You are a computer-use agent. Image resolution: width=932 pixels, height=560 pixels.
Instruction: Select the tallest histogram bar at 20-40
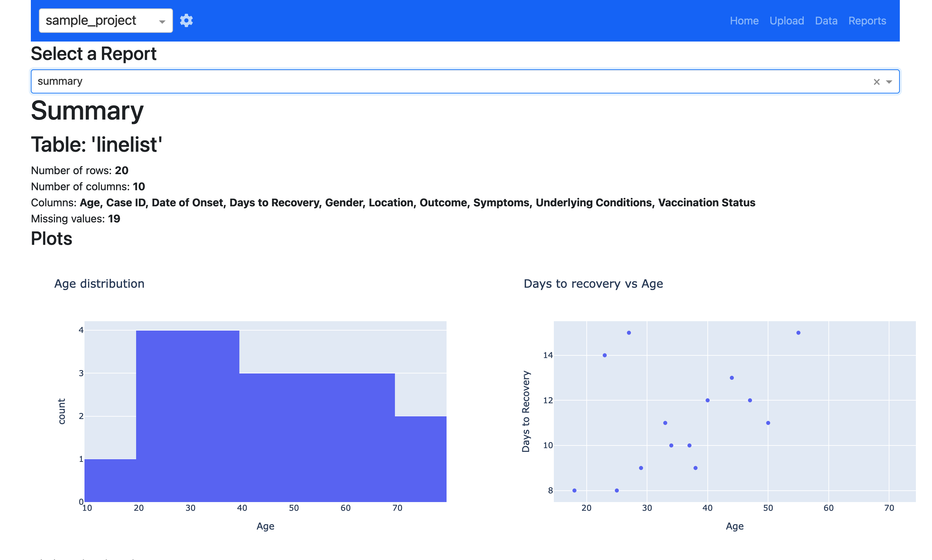[x=188, y=416]
